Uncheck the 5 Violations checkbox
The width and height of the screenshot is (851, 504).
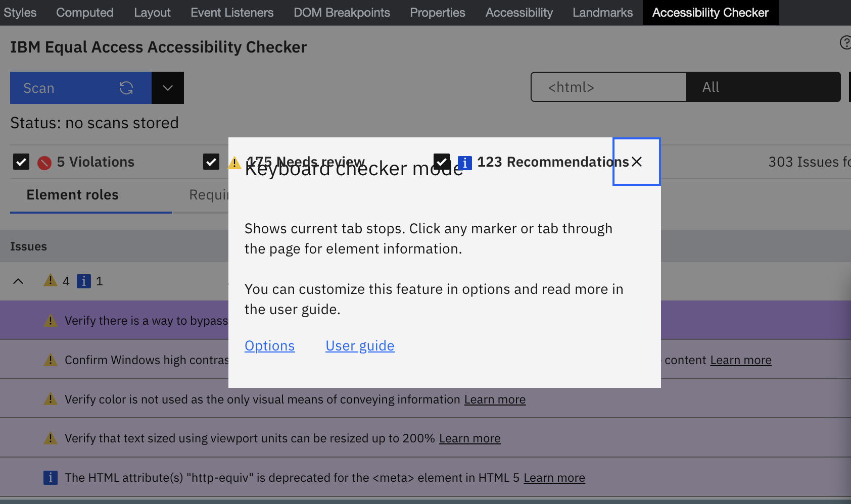[21, 162]
